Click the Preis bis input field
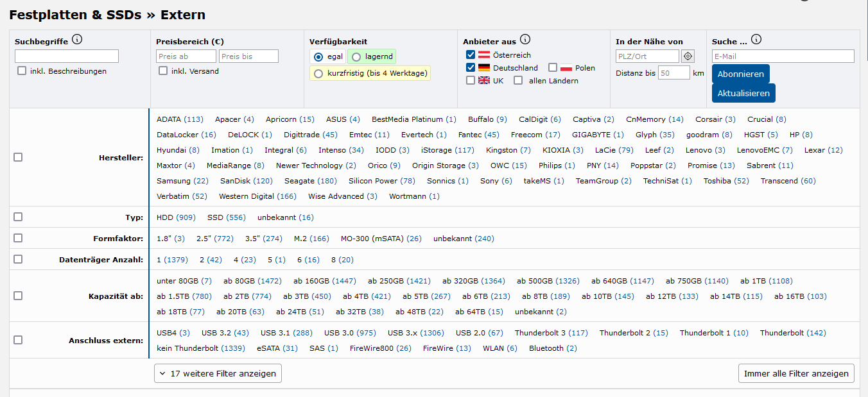 pos(248,56)
